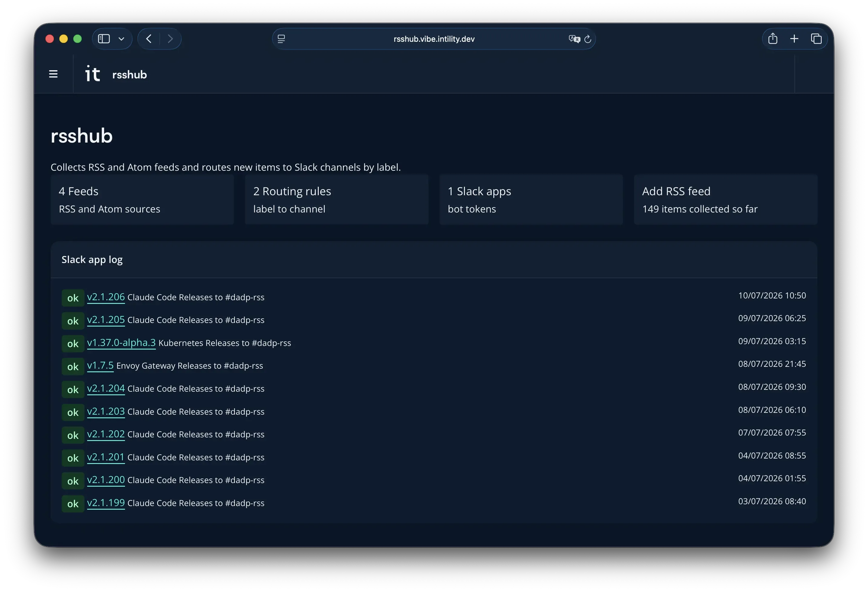868x592 pixels.
Task: Click the timestamp 08/07/2026 21:45
Action: tap(772, 364)
